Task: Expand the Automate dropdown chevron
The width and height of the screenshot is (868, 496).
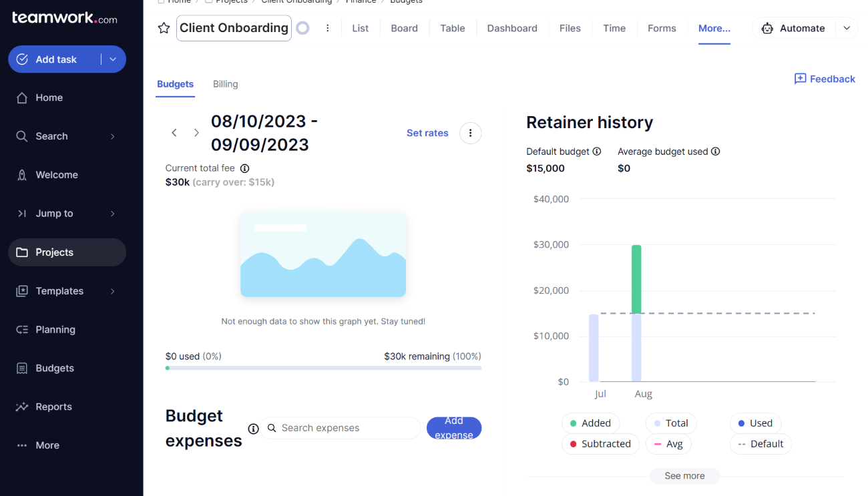Action: [x=847, y=28]
